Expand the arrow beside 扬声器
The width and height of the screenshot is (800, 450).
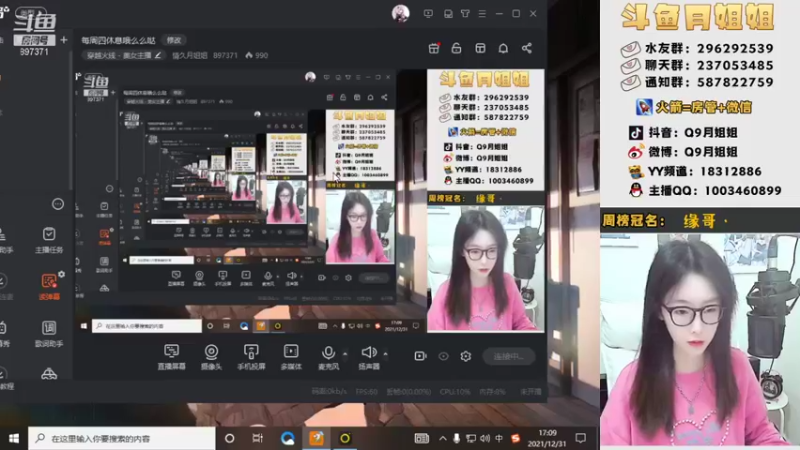pyautogui.click(x=385, y=353)
